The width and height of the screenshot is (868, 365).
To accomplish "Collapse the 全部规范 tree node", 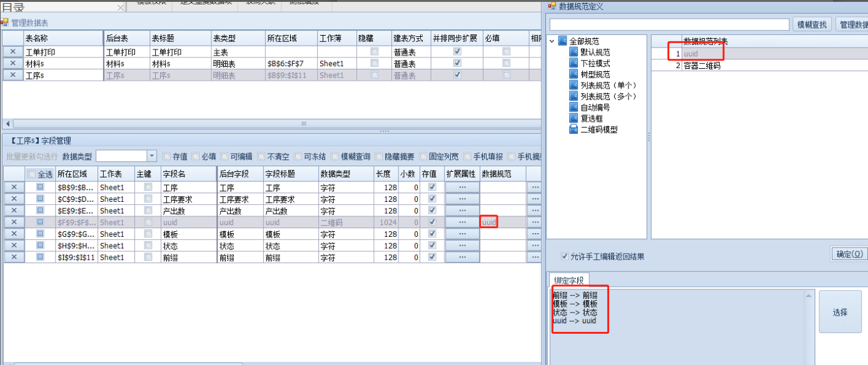I will click(x=552, y=42).
